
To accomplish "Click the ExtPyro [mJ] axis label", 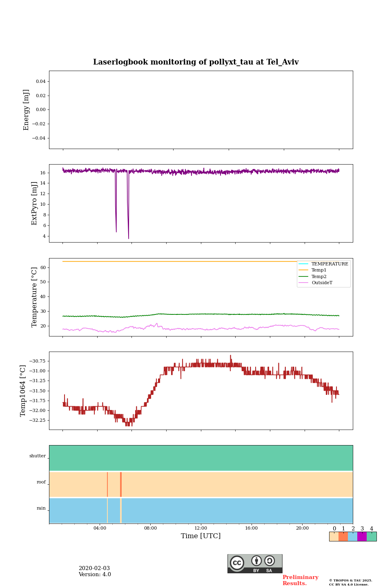I will [34, 203].
